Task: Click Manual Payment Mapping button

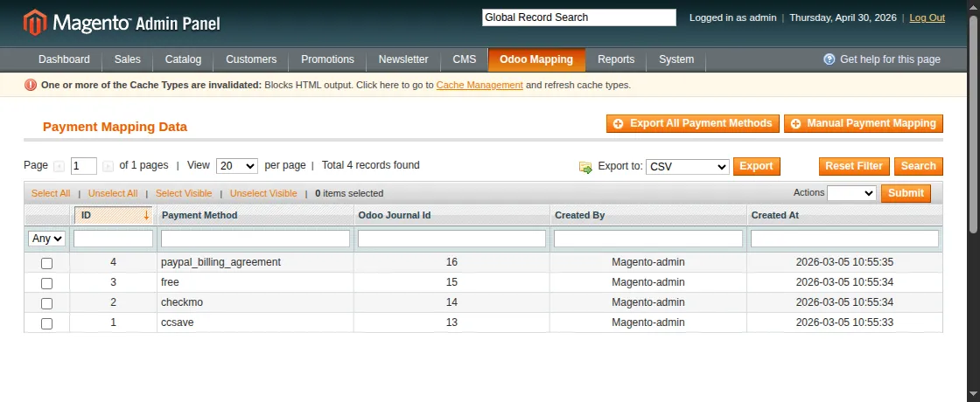Action: click(863, 123)
